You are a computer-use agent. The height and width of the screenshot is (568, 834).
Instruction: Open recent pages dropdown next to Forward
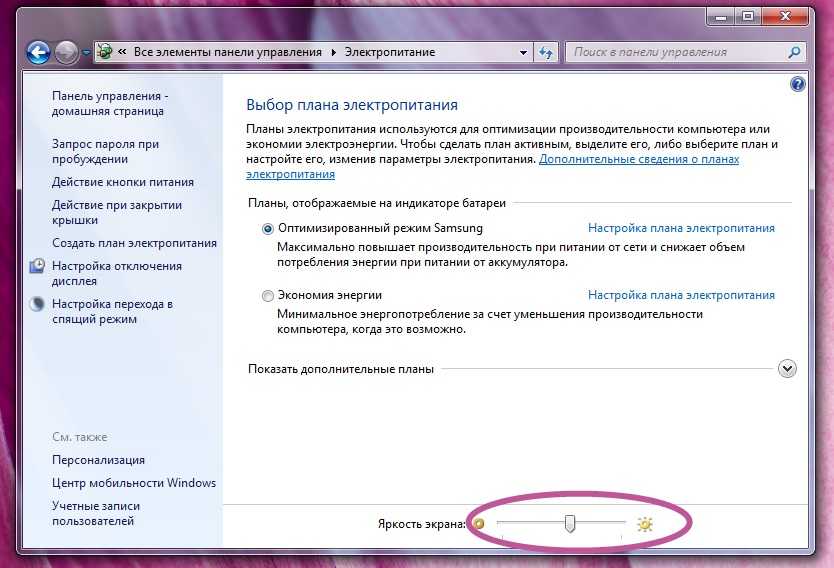coord(86,53)
